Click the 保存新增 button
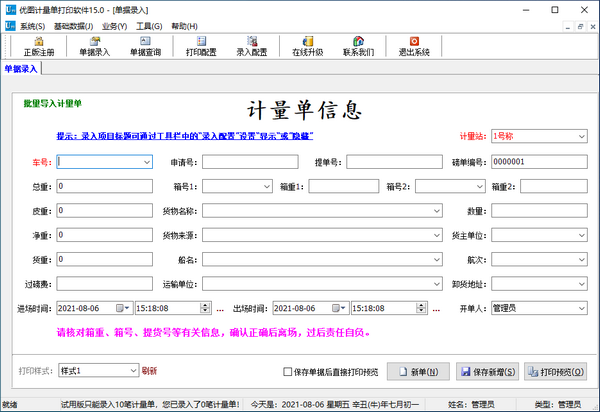Image resolution: width=600 pixels, height=412 pixels. click(x=485, y=370)
